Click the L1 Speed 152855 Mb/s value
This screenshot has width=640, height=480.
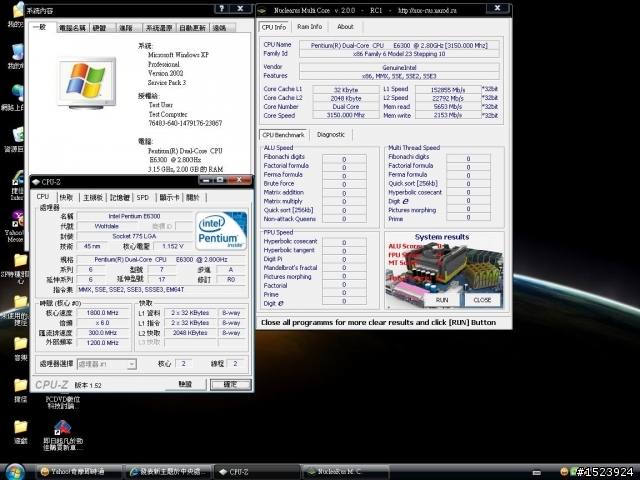(x=448, y=89)
